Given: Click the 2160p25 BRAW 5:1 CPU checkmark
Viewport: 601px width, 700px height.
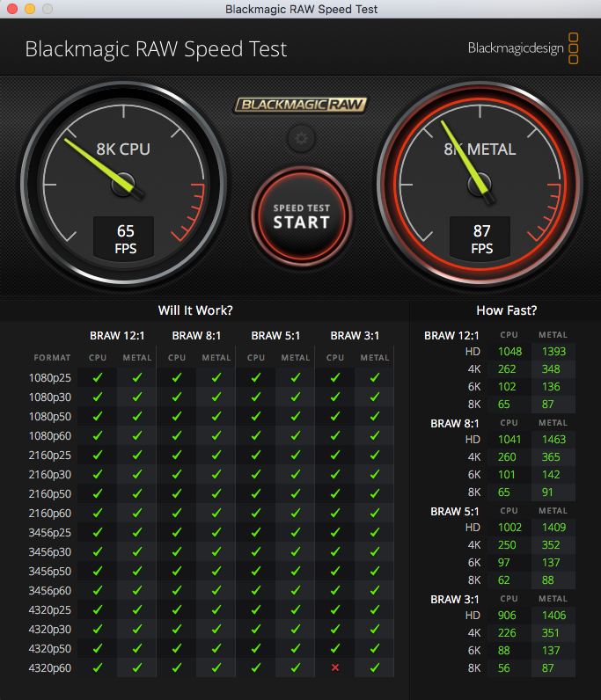Looking at the screenshot, I should click(255, 455).
